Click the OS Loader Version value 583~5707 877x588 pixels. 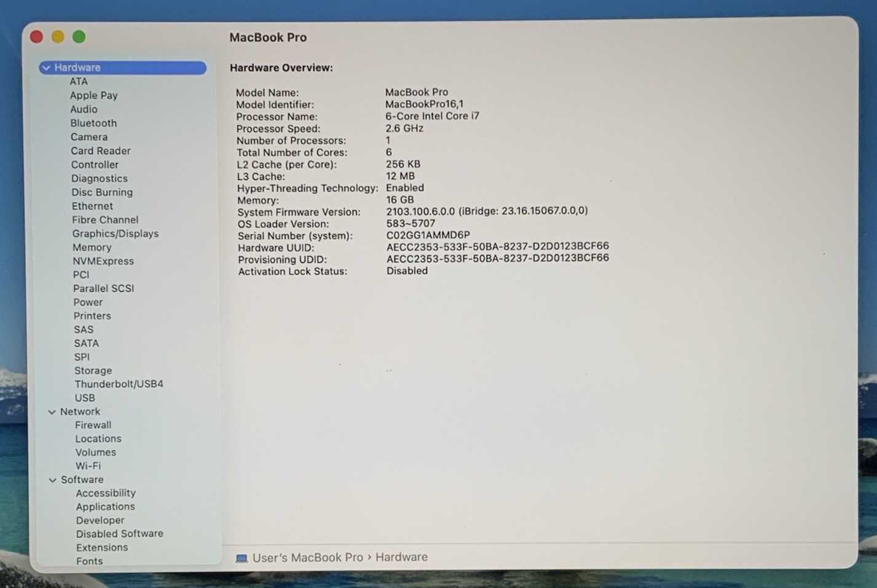(x=411, y=224)
